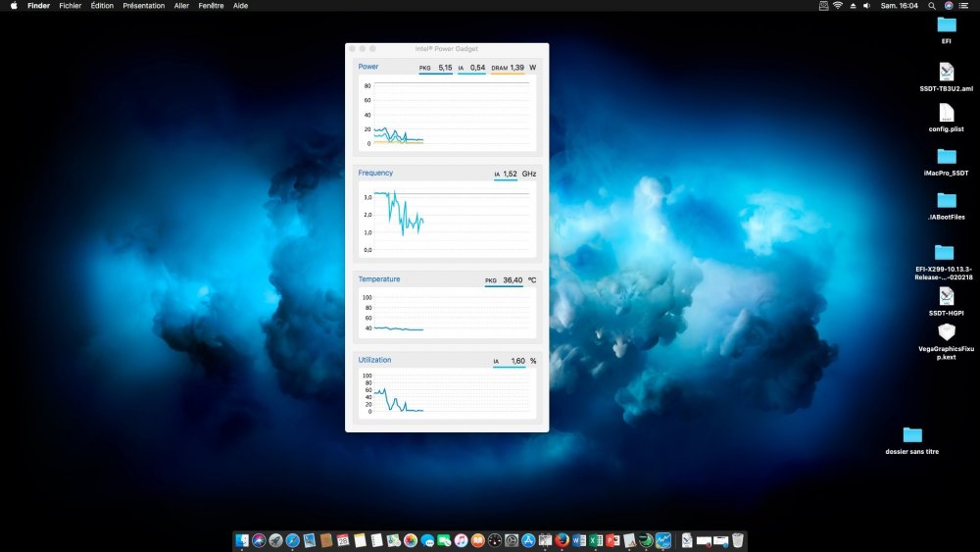This screenshot has height=552, width=980.
Task: Click IA power value 0,54
Action: pos(477,68)
